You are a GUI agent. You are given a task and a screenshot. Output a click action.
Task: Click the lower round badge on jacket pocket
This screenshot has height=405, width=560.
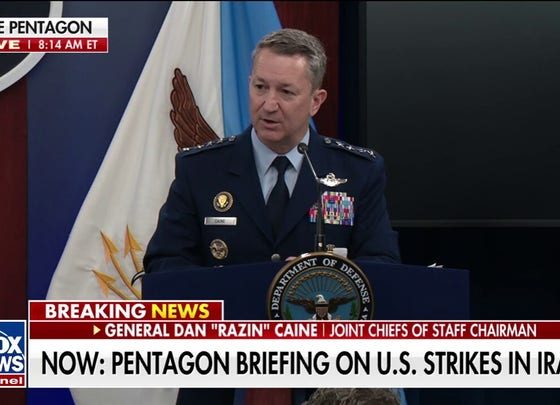click(x=219, y=249)
